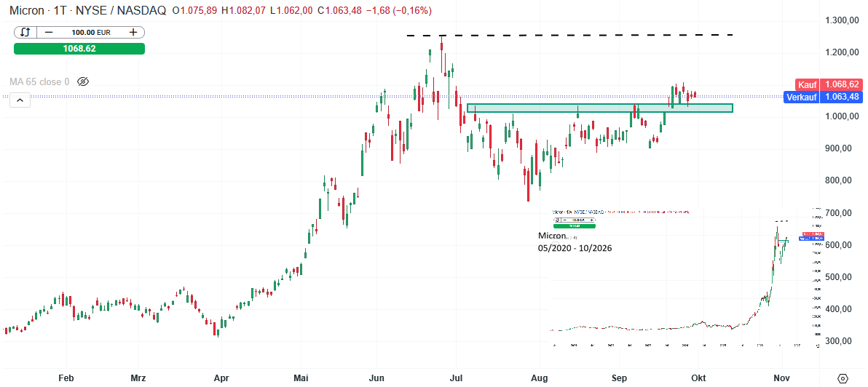Open the Micron 1T NYSE/NASDAQ symbol title
The width and height of the screenshot is (868, 387).
(86, 10)
